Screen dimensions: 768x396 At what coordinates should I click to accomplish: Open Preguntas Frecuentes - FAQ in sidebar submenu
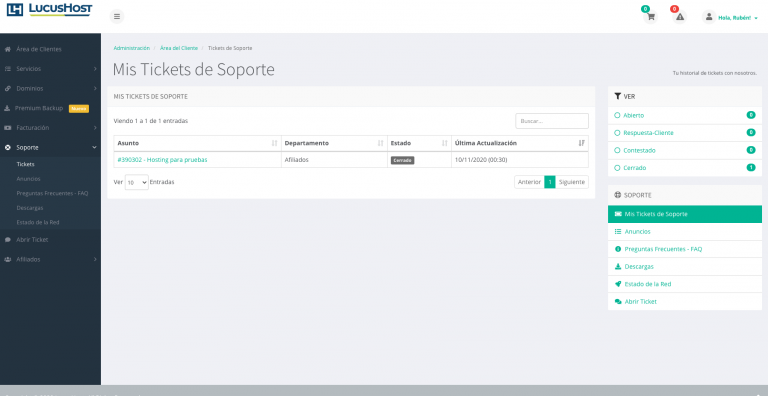[x=52, y=193]
